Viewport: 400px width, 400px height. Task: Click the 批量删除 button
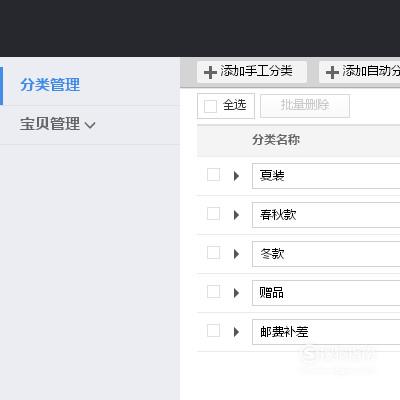305,106
